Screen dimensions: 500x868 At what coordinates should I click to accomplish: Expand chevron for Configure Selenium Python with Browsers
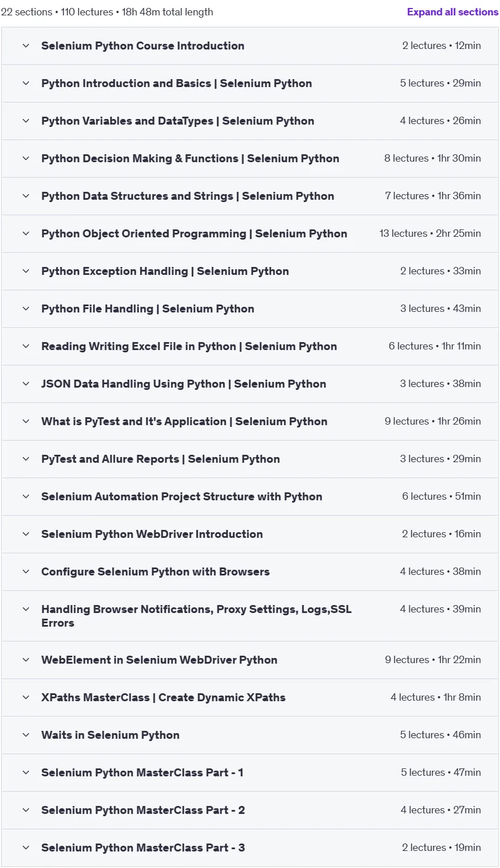pos(26,571)
